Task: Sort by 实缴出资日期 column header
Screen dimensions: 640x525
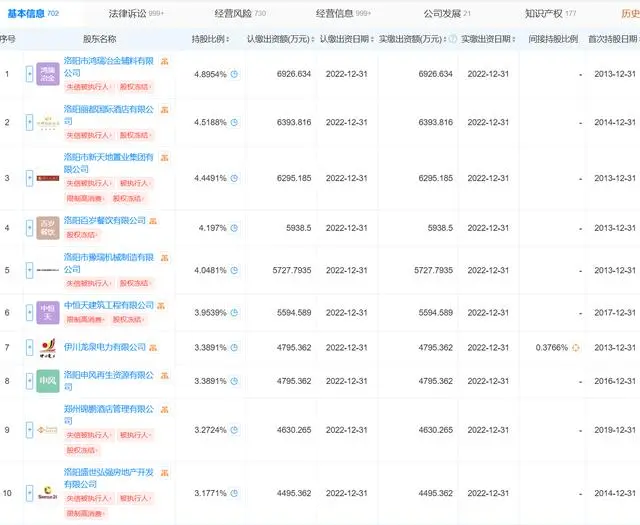Action: point(488,39)
